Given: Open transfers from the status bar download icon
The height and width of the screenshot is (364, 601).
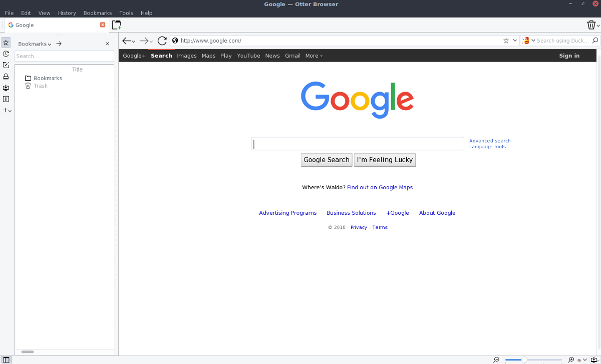Looking at the screenshot, I should (594, 359).
